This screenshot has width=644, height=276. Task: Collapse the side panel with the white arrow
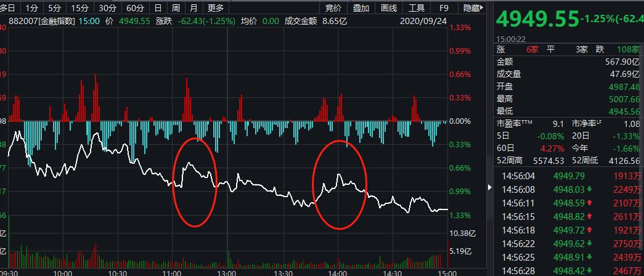tap(489, 187)
